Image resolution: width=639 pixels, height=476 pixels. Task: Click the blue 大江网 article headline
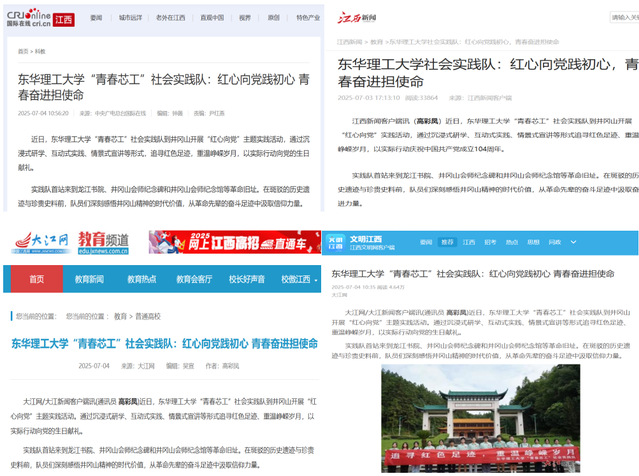point(164,344)
